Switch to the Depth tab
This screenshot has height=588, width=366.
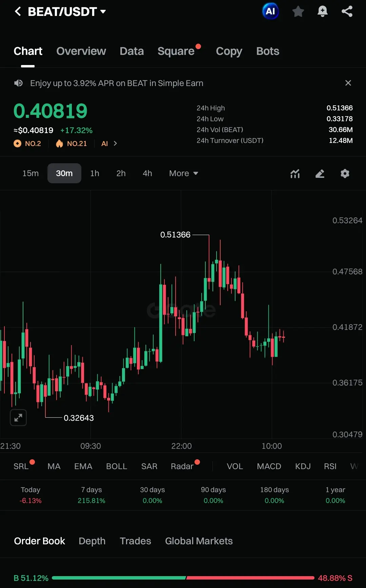coord(92,541)
